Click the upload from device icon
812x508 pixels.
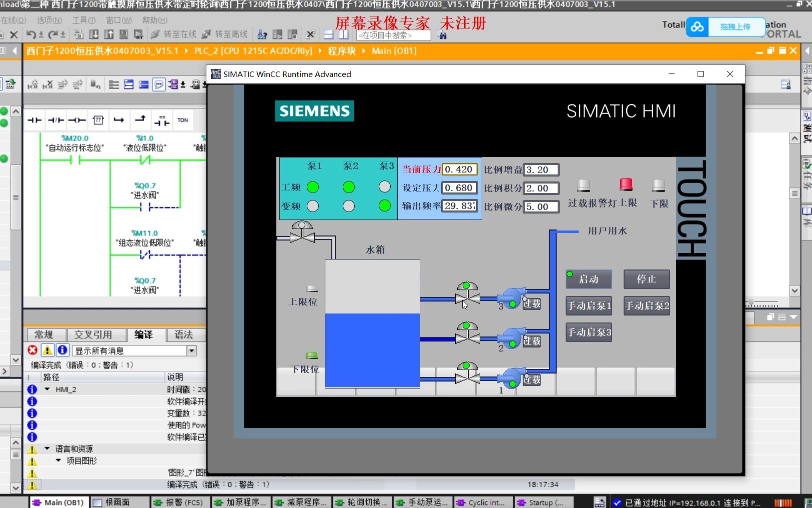pyautogui.click(x=109, y=34)
